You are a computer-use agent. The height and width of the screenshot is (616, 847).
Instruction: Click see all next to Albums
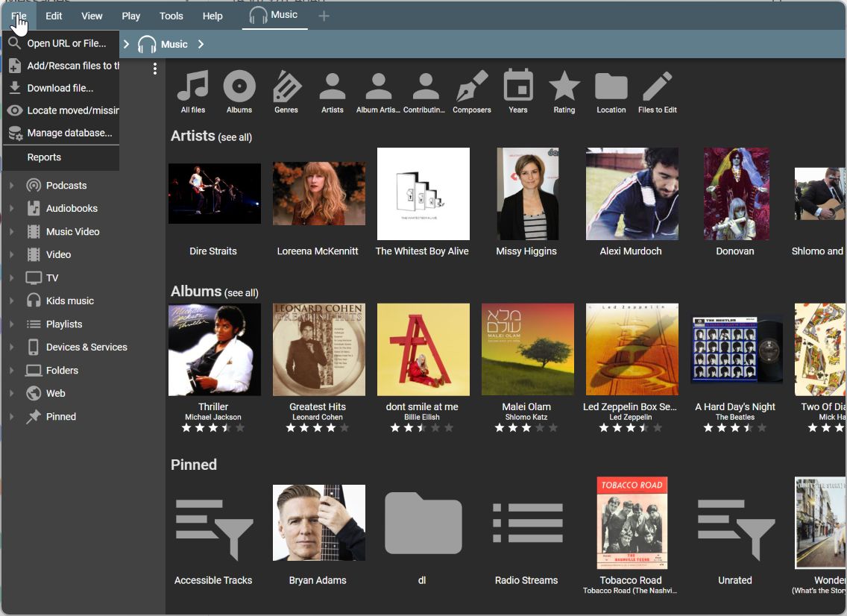point(242,293)
